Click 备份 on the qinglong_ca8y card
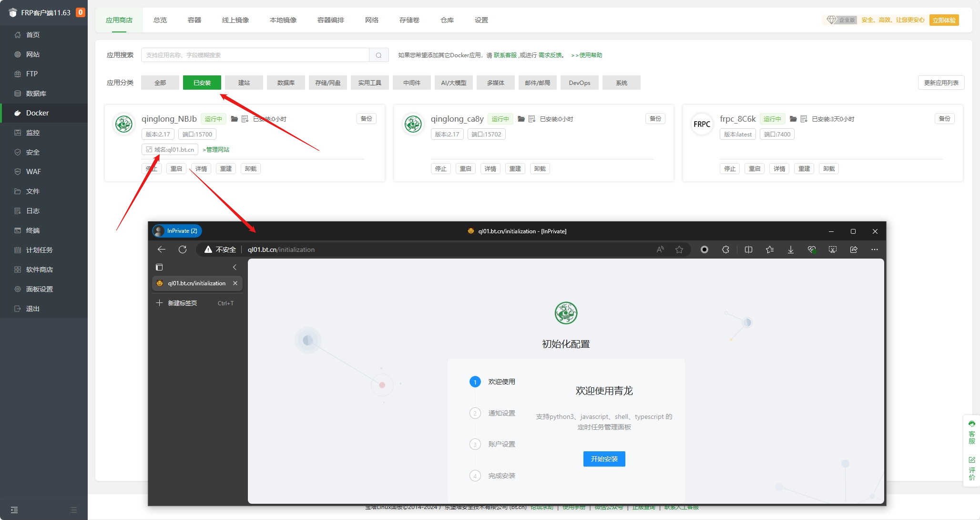Image resolution: width=980 pixels, height=520 pixels. 655,119
